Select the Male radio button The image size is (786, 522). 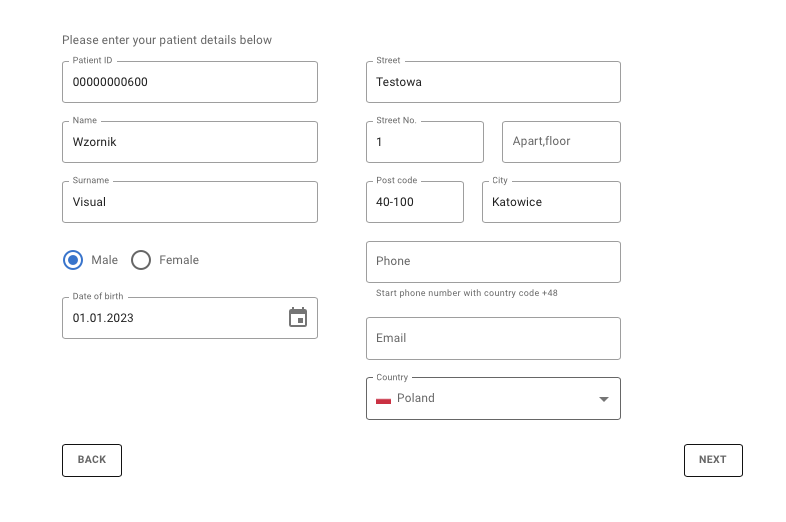pyautogui.click(x=72, y=260)
